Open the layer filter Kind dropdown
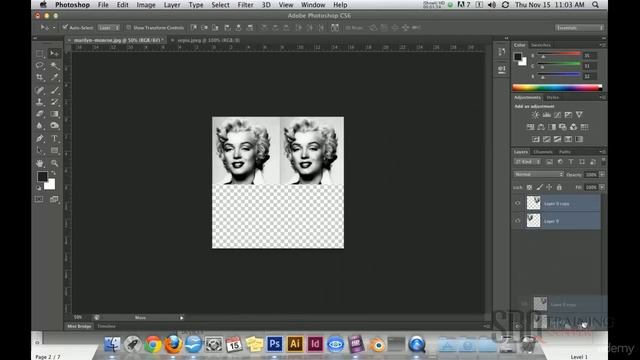640x360 pixels. (x=527, y=162)
